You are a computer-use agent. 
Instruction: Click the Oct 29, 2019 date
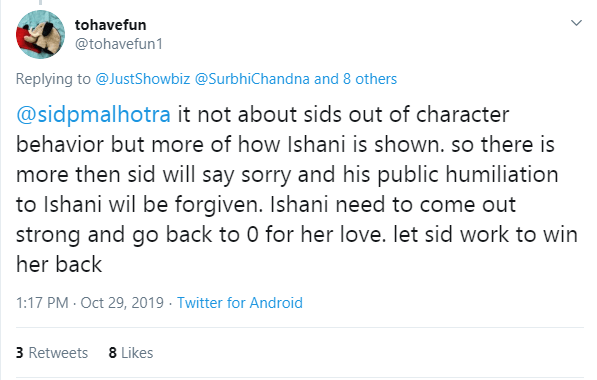122,303
